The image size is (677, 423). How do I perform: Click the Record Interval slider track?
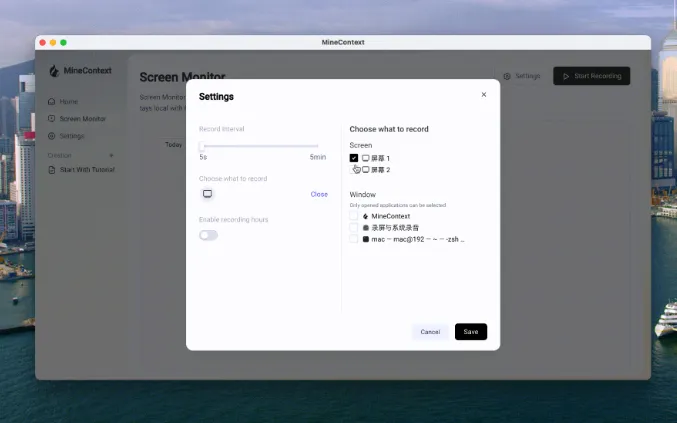coord(260,146)
